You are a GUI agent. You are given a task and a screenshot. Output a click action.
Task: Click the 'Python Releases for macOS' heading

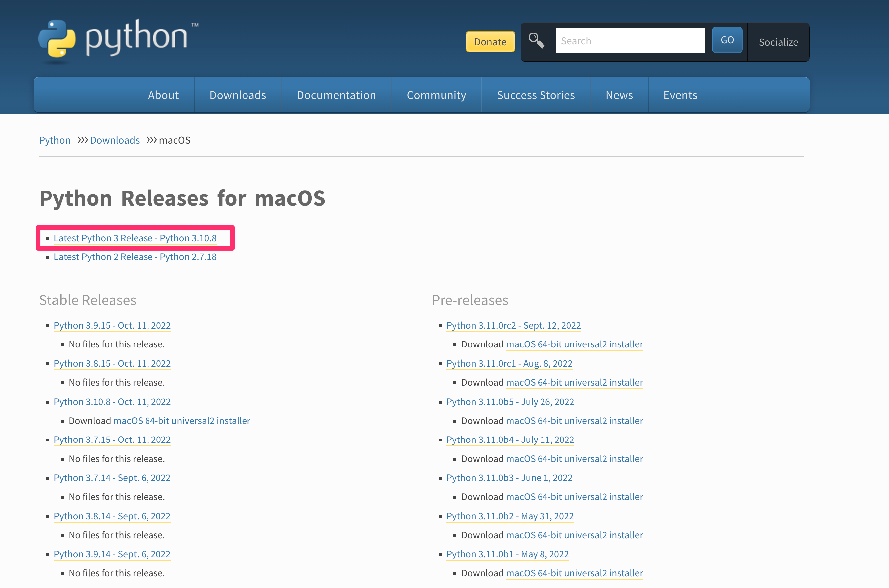(x=182, y=198)
